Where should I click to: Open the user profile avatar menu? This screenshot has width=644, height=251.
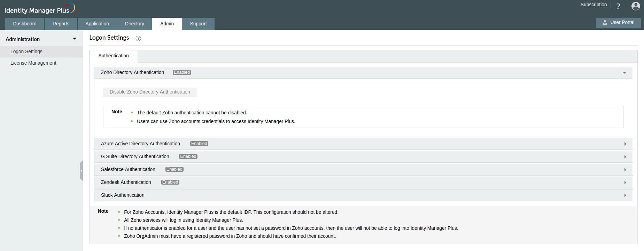point(636,6)
